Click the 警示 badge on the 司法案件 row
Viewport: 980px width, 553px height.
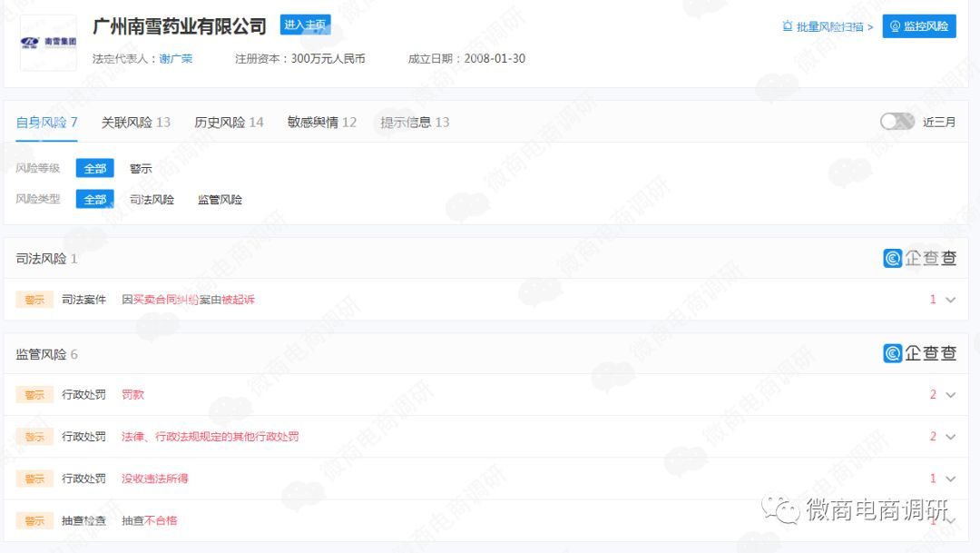click(x=33, y=299)
